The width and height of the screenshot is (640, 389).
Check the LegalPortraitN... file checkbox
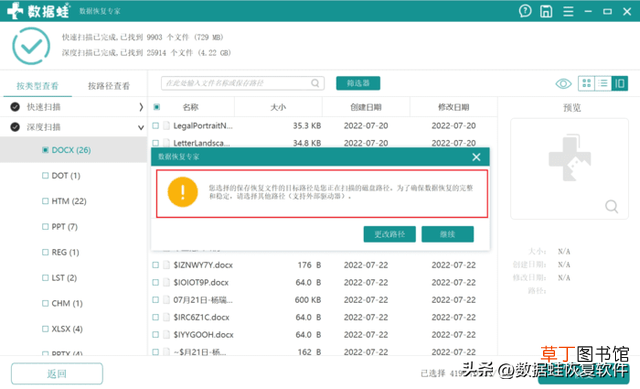pyautogui.click(x=156, y=125)
